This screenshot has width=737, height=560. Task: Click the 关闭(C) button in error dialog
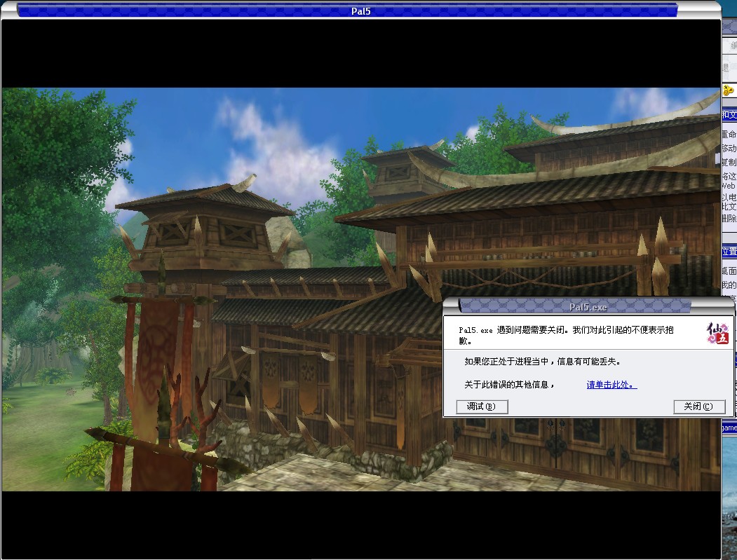698,407
